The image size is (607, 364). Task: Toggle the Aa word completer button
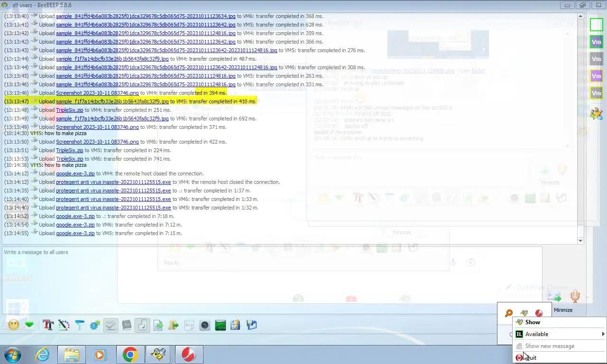[x=127, y=325]
